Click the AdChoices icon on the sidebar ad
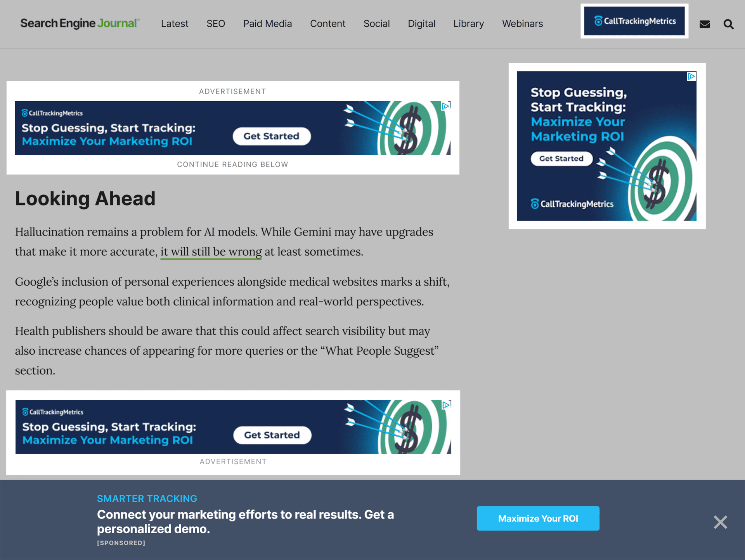The image size is (745, 560). [691, 77]
